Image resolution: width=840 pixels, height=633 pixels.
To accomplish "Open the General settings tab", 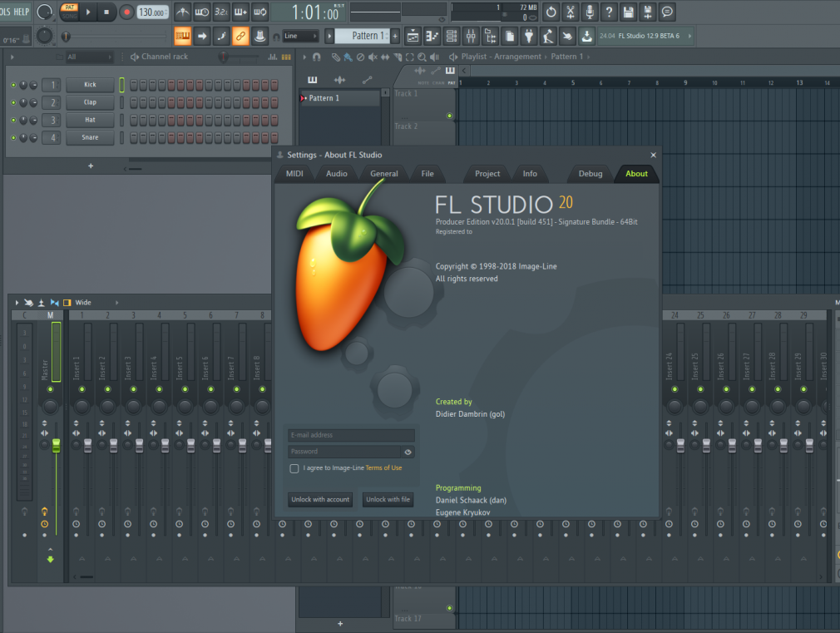I will [x=384, y=174].
